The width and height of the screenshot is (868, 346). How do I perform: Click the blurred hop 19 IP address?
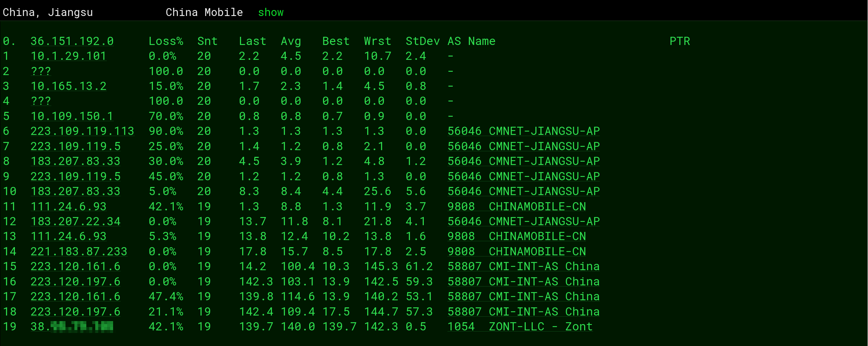pos(72,327)
